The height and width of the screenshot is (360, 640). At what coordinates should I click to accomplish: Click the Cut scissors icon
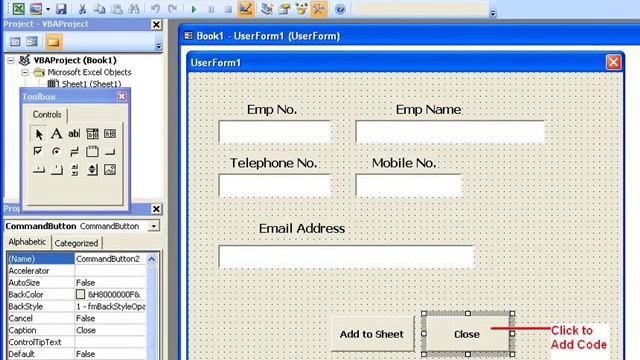click(x=82, y=9)
